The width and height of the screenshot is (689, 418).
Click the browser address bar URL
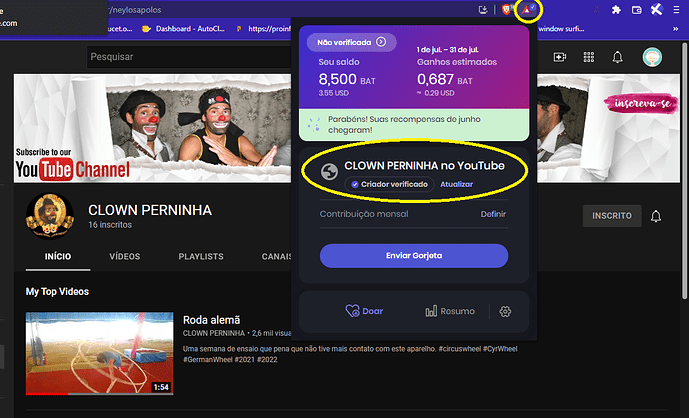[x=135, y=10]
